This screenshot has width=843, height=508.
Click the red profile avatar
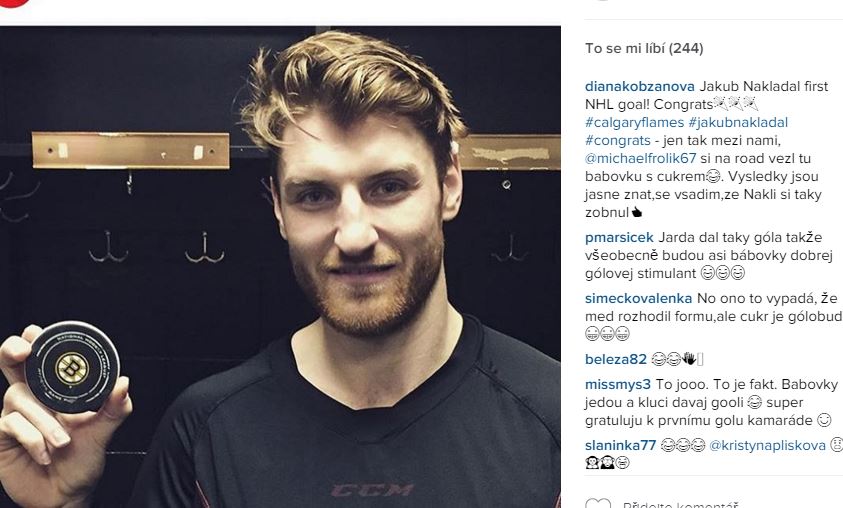pyautogui.click(x=15, y=3)
